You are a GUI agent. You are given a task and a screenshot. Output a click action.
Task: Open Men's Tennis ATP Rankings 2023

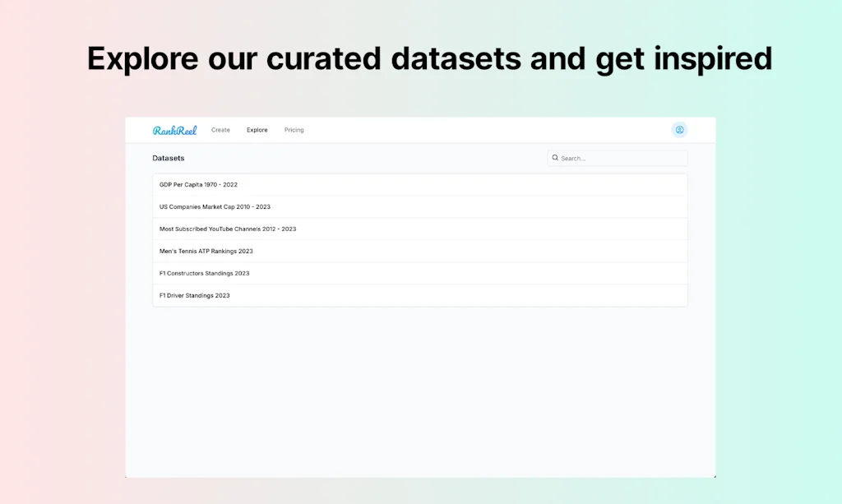point(419,251)
